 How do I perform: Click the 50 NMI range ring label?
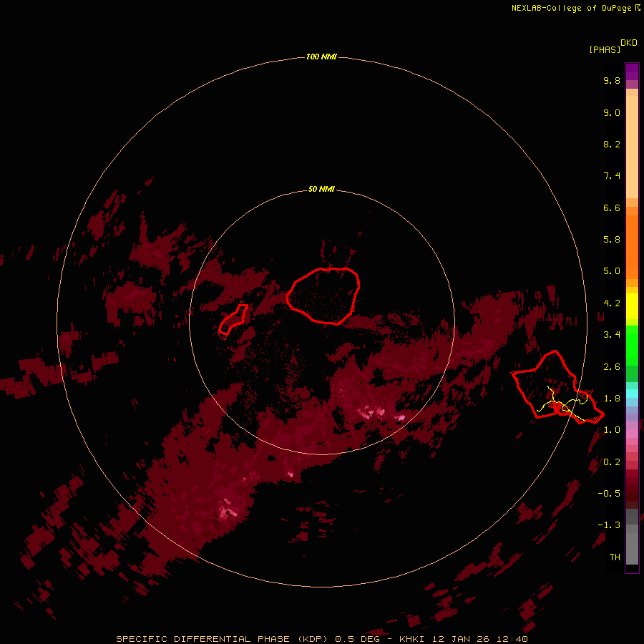click(x=321, y=190)
